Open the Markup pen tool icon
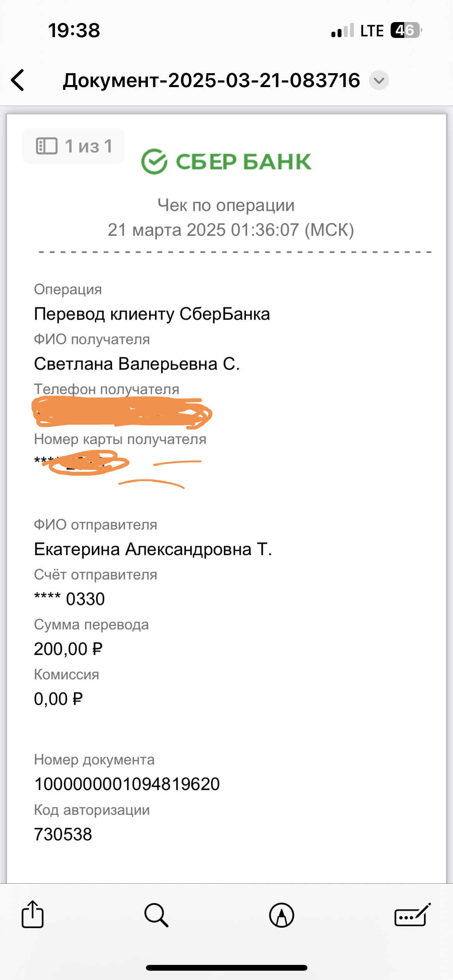 pyautogui.click(x=281, y=915)
